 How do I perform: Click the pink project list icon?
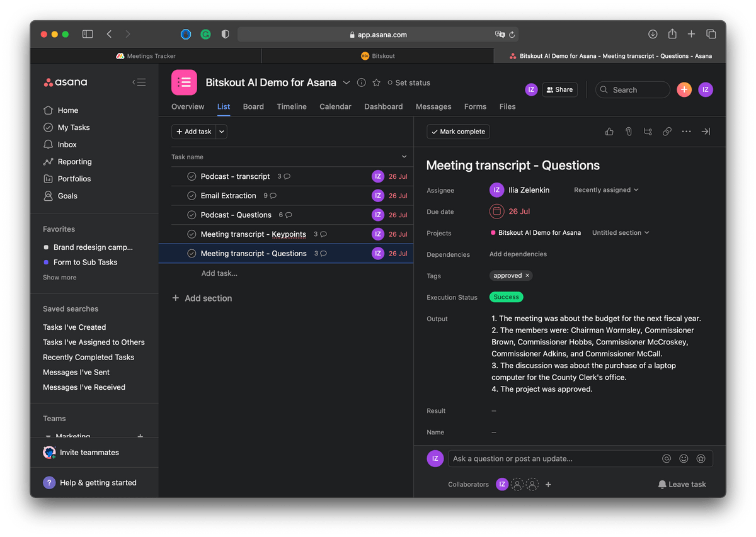[184, 82]
